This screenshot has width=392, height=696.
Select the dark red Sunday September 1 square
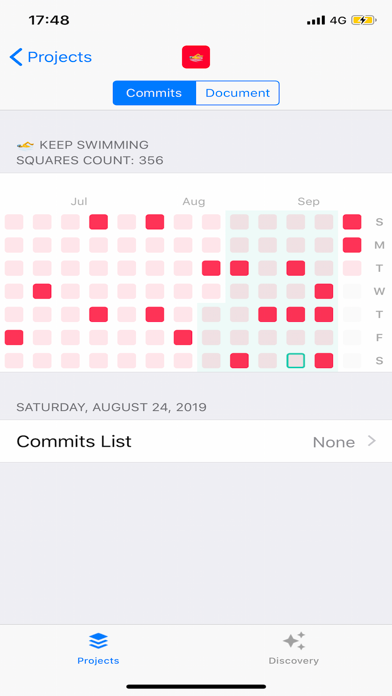(352, 222)
